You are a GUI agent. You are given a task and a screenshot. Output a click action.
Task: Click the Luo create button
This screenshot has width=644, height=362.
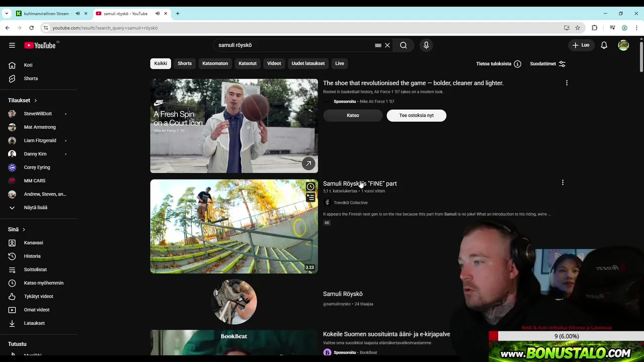click(x=581, y=45)
